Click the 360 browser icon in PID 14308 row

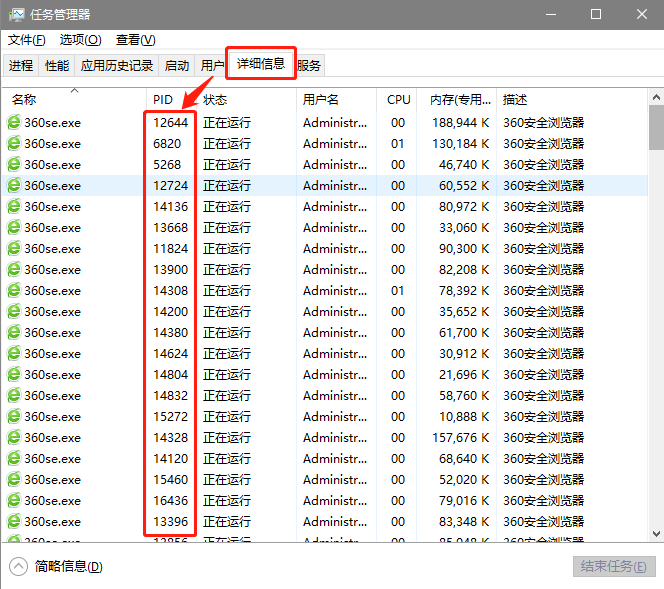pos(14,290)
